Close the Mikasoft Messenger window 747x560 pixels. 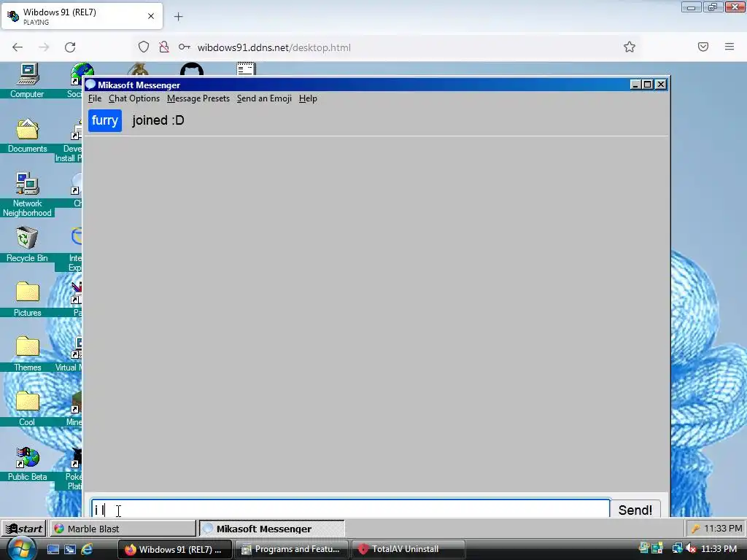[661, 85]
